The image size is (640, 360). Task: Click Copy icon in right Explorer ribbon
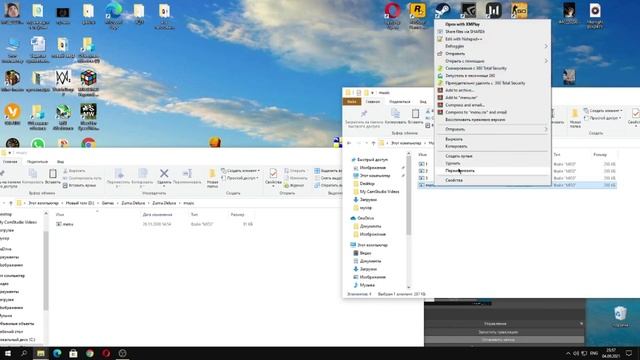[x=395, y=113]
